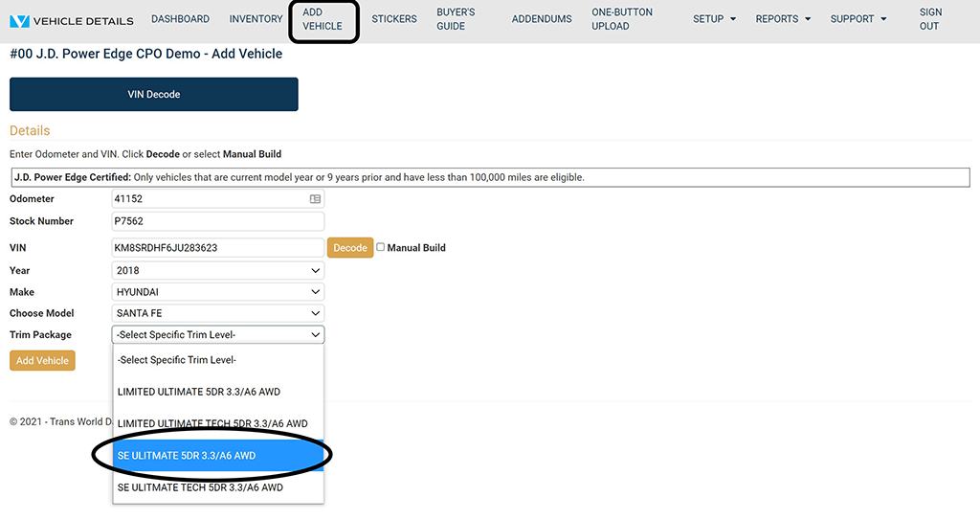Open the Make dropdown showing HYUNDAI
The width and height of the screenshot is (980, 520).
[x=218, y=291]
